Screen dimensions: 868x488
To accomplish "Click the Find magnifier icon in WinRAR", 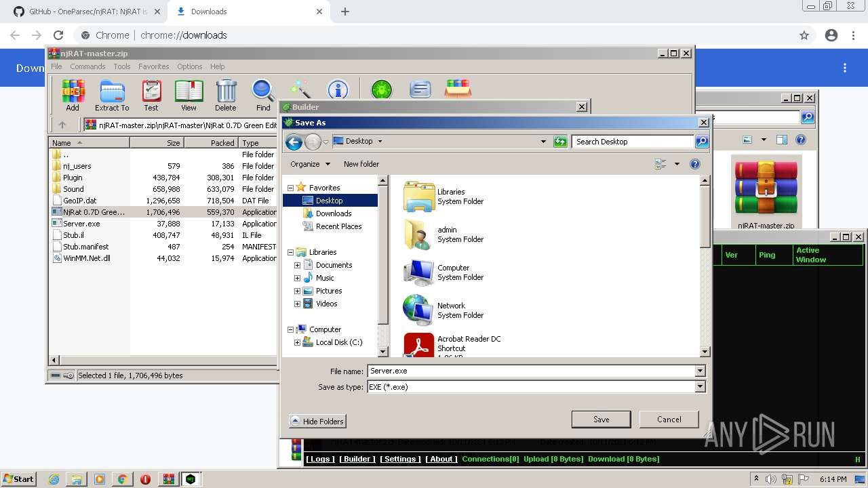I will [263, 95].
